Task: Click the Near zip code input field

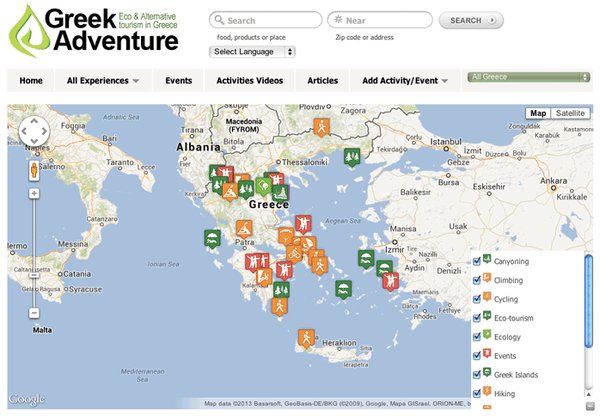Action: tap(382, 20)
